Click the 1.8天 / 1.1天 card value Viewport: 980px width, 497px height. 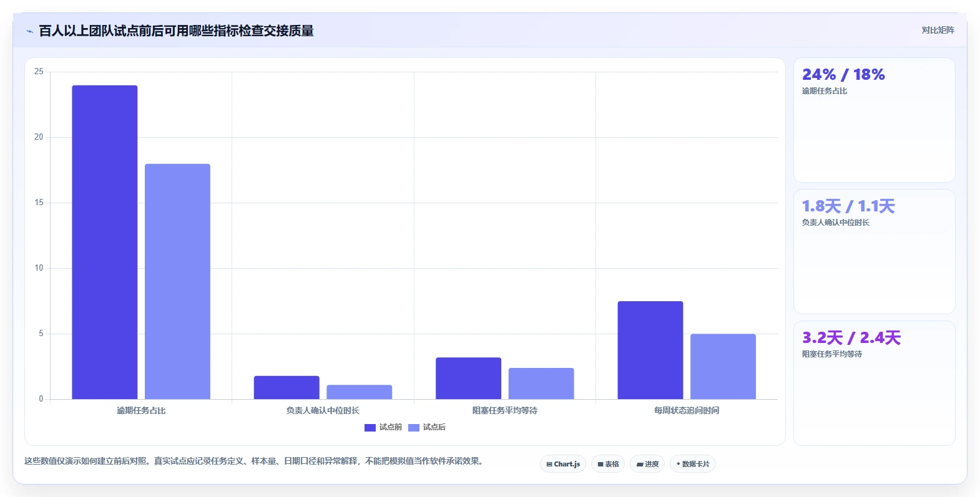(848, 206)
